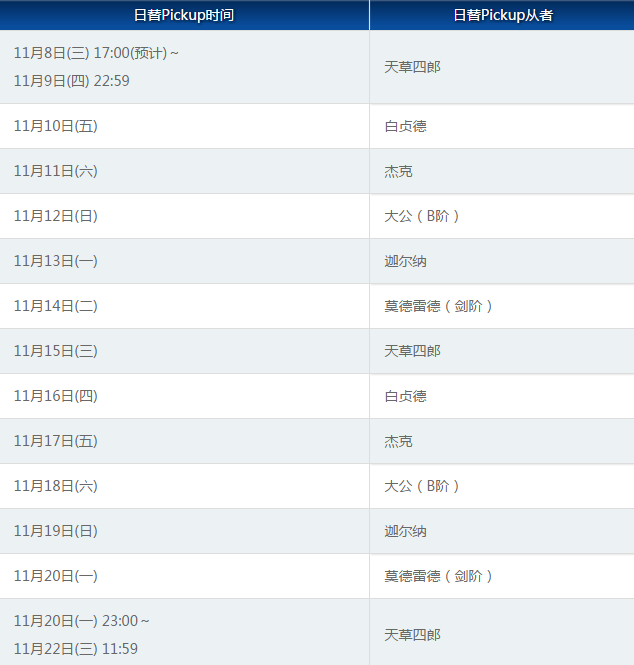The image size is (634, 665).
Task: Select the 11月22日(三) 11:59 date line
Action: click(x=76, y=648)
